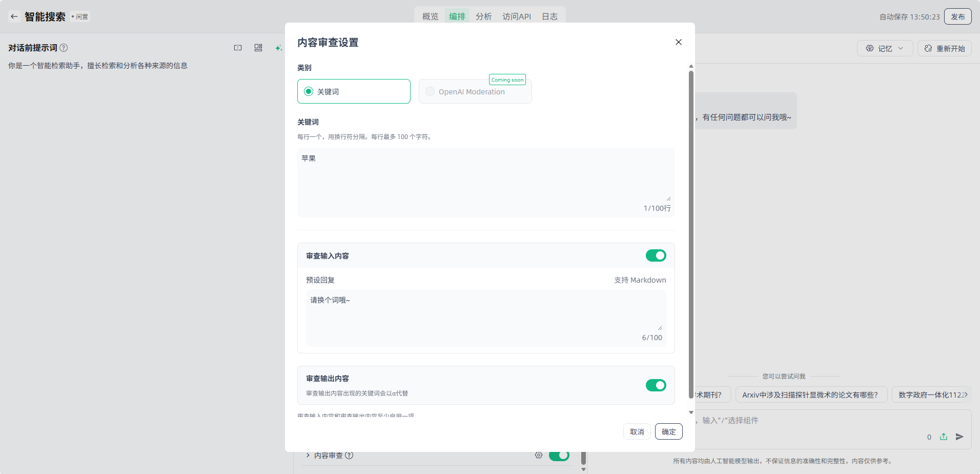Click the upload icon in chat input

tap(944, 437)
